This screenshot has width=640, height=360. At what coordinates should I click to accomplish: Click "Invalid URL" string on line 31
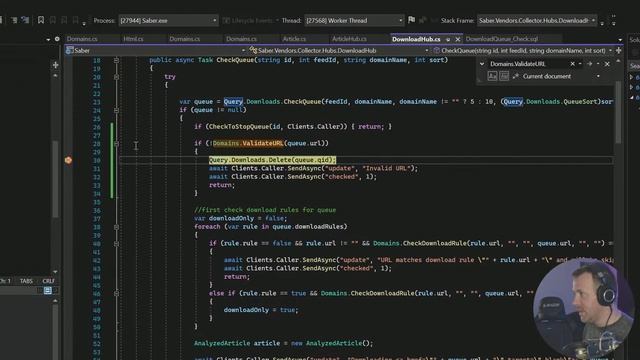387,168
